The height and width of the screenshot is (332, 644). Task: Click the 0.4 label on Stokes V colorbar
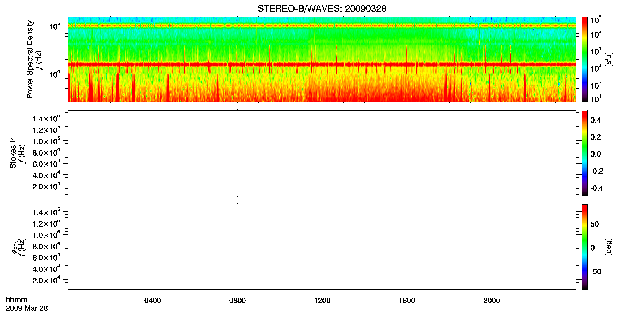coord(595,120)
